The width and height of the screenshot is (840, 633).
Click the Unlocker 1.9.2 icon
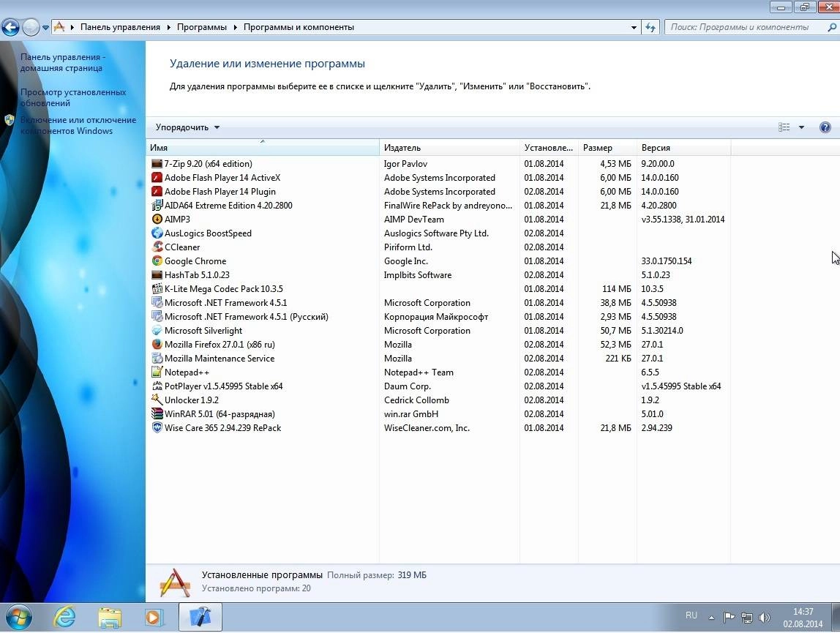[x=157, y=400]
